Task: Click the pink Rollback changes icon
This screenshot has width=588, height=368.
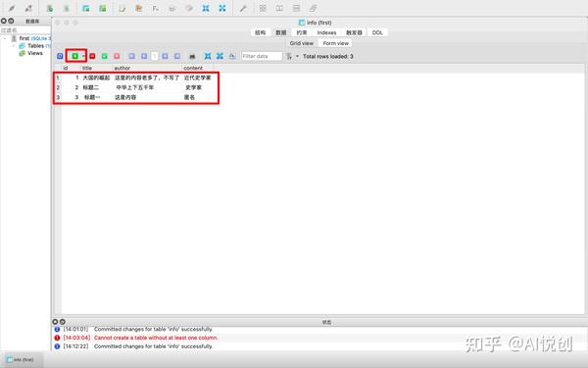Action: (117, 56)
